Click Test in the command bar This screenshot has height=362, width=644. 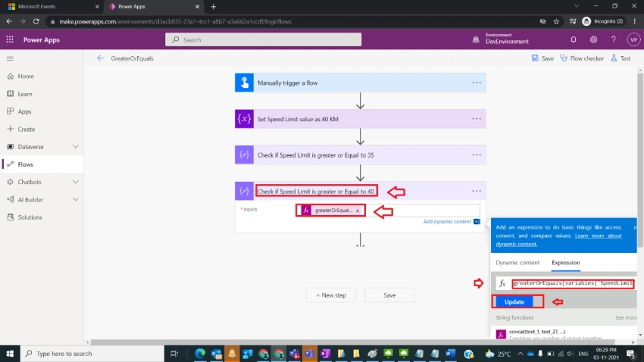pos(621,58)
